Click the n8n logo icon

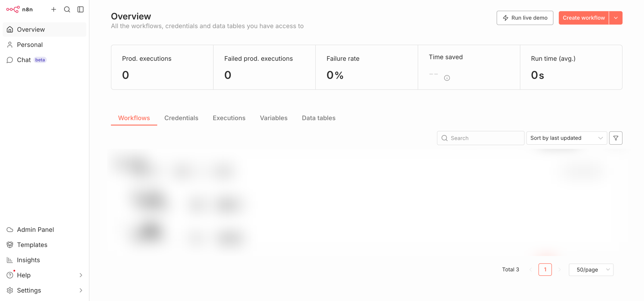13,10
